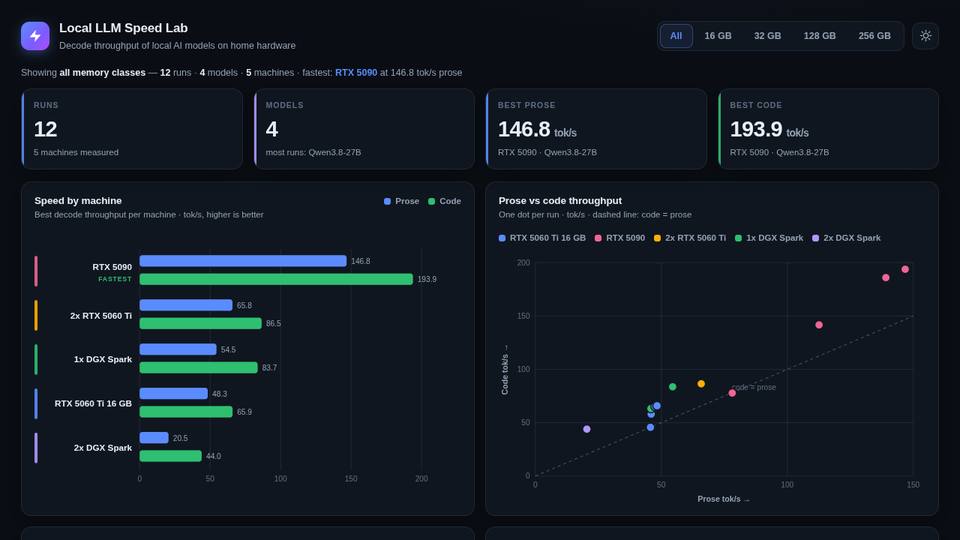
Task: Click the Speed by machine heading
Action: (x=78, y=201)
